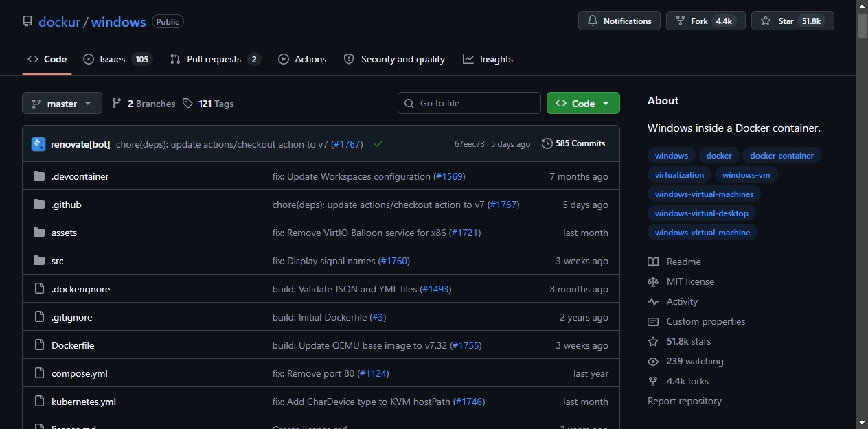Click the page vertical scrollbar thumb
Screen dimensions: 868x429
coord(862,25)
